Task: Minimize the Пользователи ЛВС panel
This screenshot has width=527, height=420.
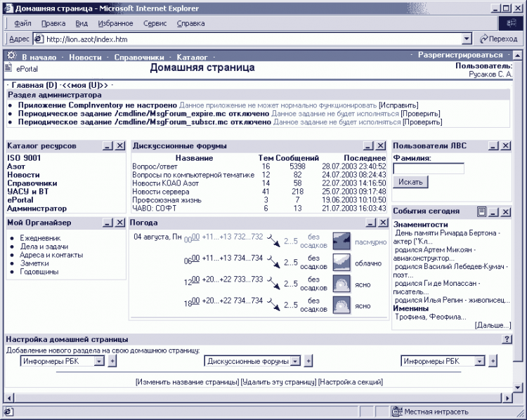Action: pyautogui.click(x=493, y=146)
